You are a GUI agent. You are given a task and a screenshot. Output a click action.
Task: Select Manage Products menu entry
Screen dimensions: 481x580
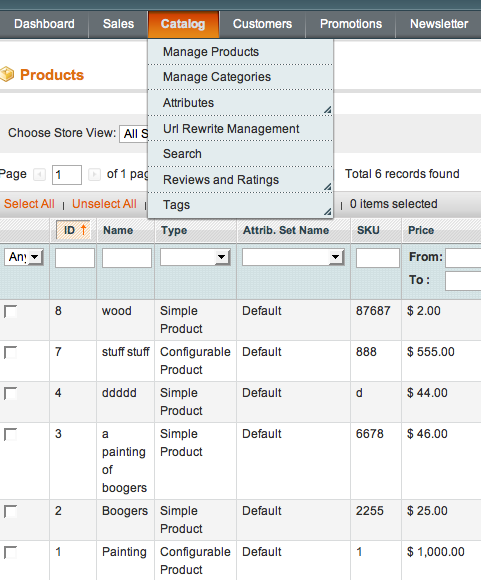tap(240, 52)
